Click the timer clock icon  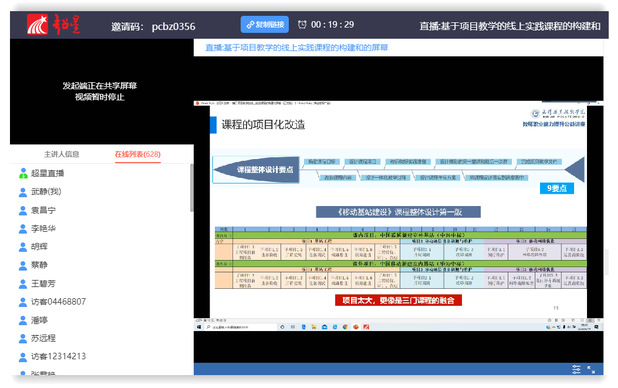pyautogui.click(x=302, y=24)
